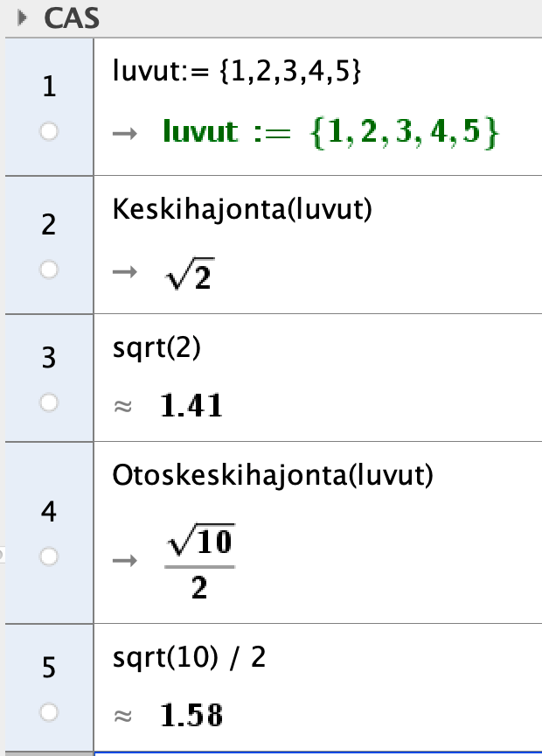This screenshot has width=542, height=756.
Task: Select row header number 1
Action: [49, 87]
